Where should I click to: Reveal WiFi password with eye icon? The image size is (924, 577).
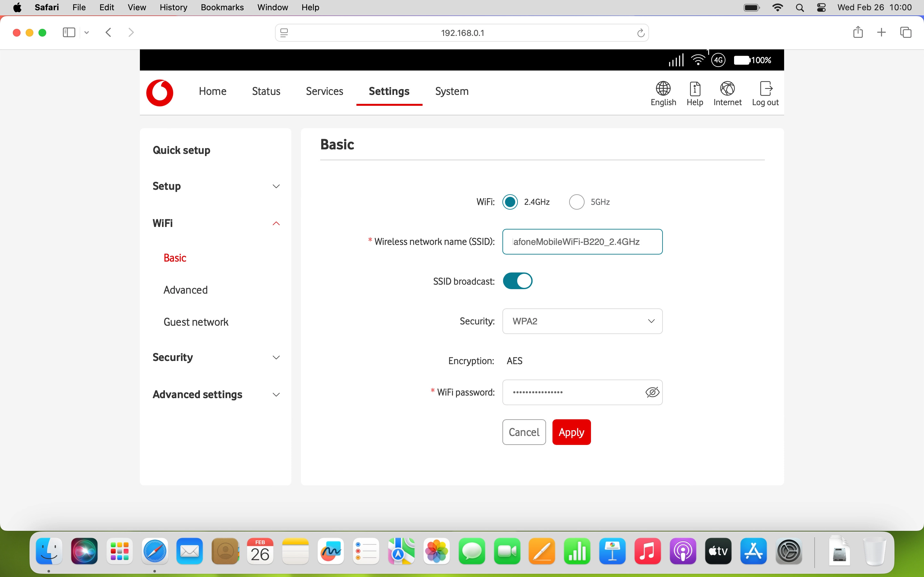click(x=652, y=392)
